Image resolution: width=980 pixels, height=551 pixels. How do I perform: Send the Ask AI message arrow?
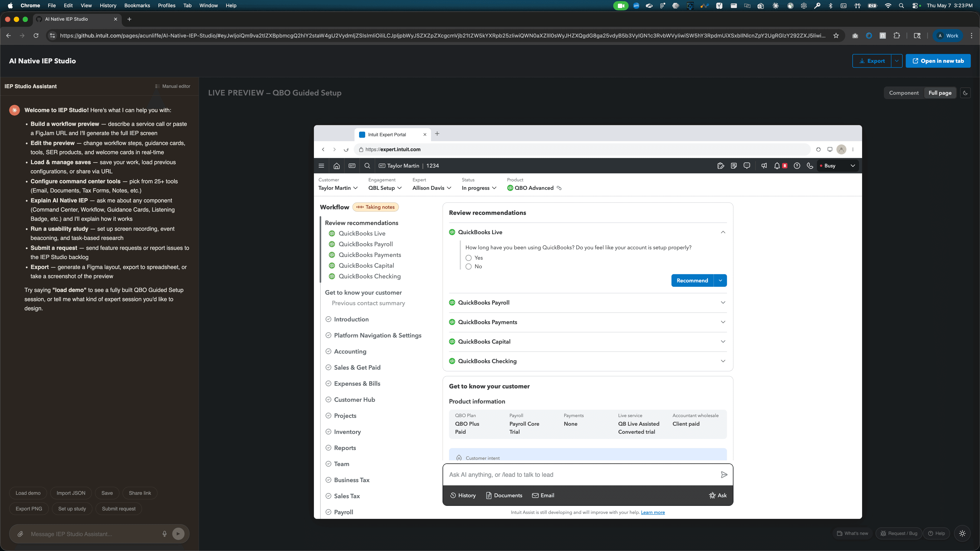click(x=724, y=474)
